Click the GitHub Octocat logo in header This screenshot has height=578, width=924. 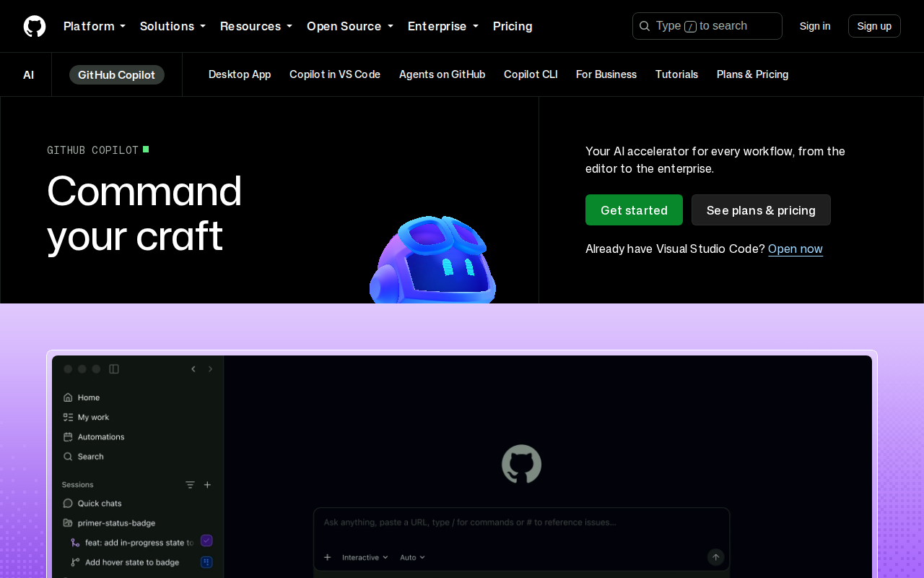35,26
